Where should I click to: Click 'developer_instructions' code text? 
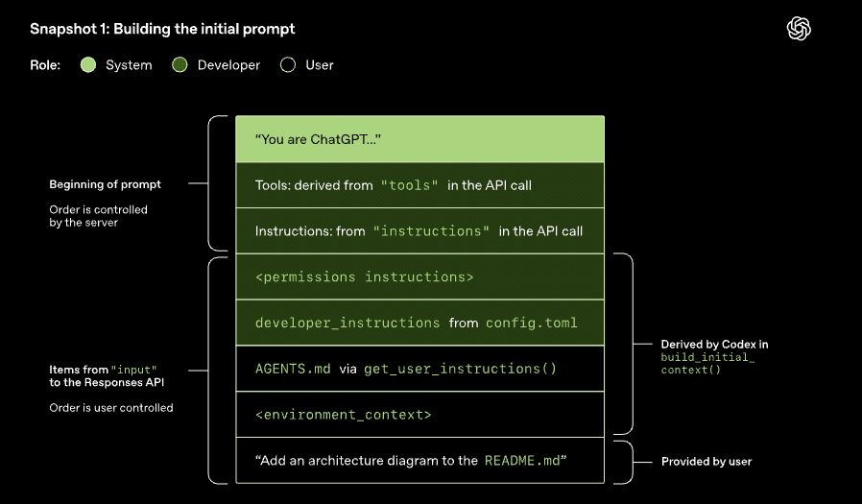[x=347, y=323]
